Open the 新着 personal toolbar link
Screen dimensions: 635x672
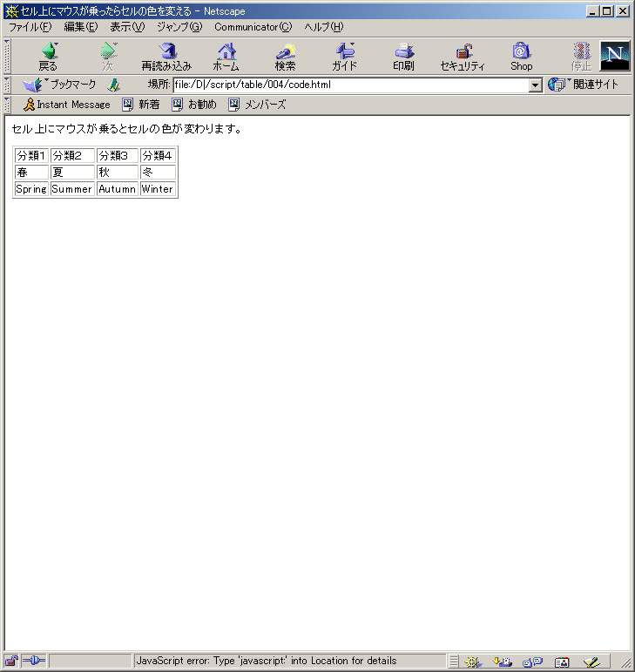tap(141, 105)
